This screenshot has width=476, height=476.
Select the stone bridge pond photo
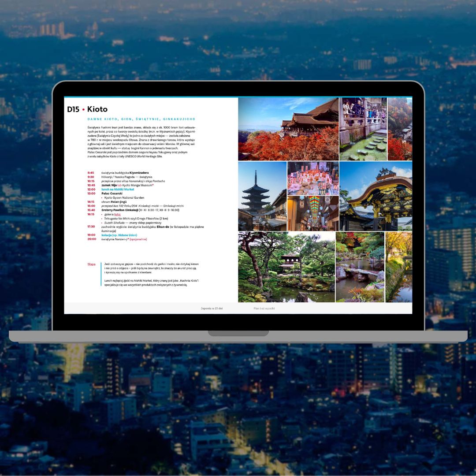[360, 267]
